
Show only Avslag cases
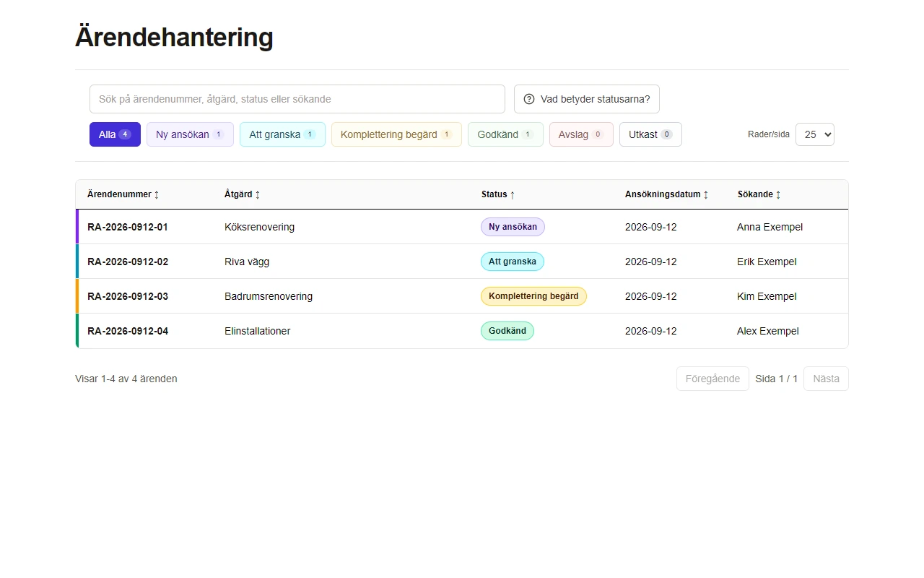[581, 134]
